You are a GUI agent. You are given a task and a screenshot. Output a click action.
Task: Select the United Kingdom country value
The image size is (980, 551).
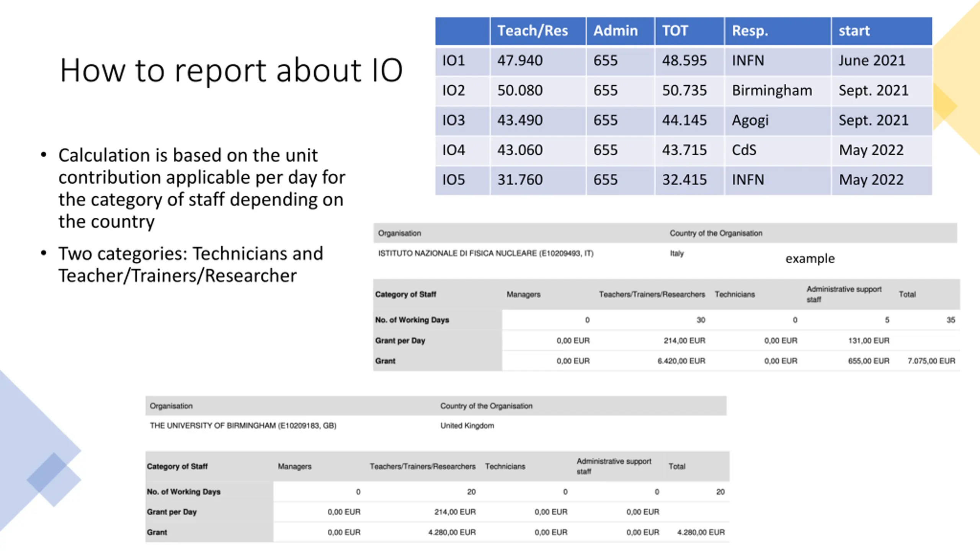click(467, 425)
